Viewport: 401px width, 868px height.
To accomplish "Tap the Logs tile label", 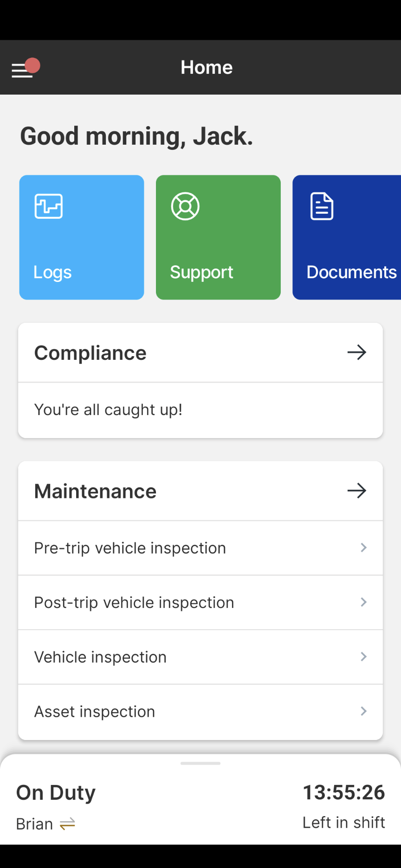I will (52, 272).
